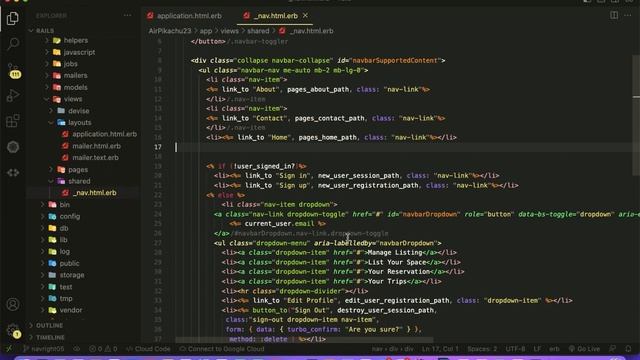Image resolution: width=640 pixels, height=360 pixels.
Task: Start Go Live server
Action: (x=584, y=349)
